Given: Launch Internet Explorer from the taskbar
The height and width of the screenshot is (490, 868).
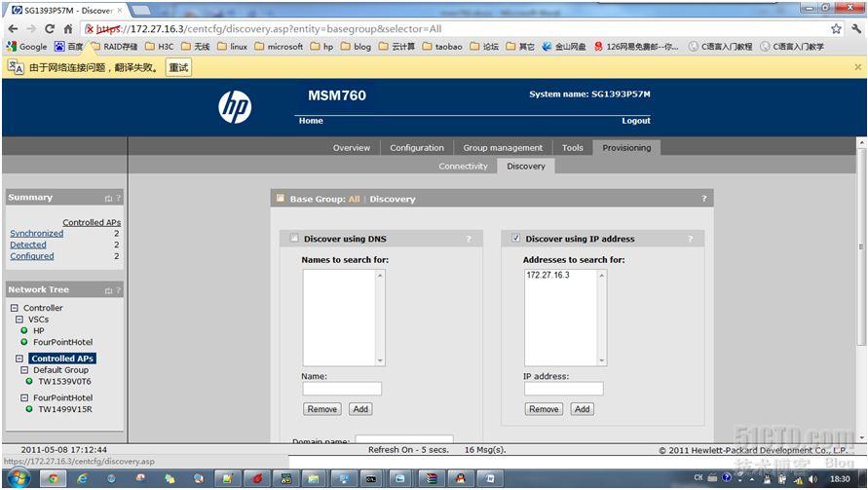Looking at the screenshot, I should pos(82,479).
